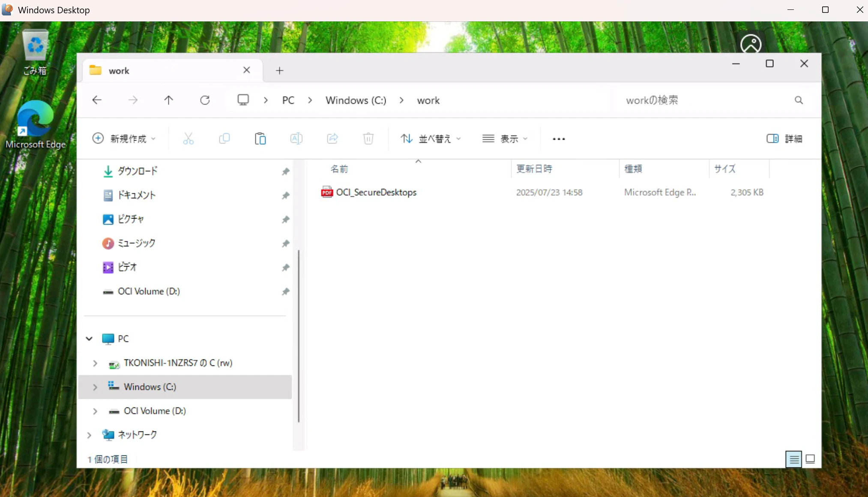This screenshot has height=497, width=868.
Task: Navigate up one folder level
Action: click(x=169, y=100)
